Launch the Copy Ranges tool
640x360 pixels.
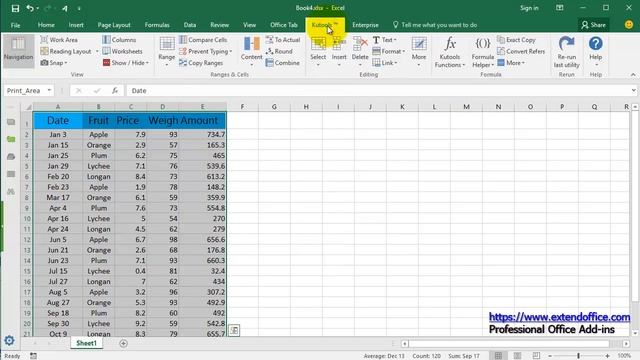201,63
